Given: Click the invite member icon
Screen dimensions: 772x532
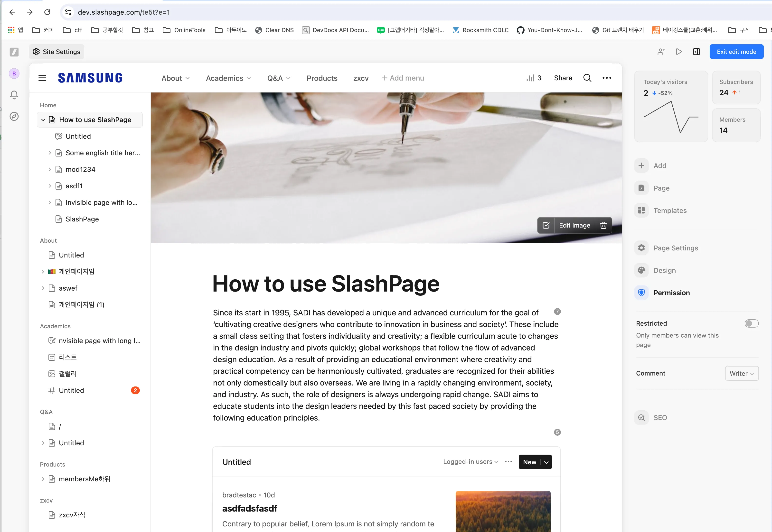Looking at the screenshot, I should [x=661, y=52].
